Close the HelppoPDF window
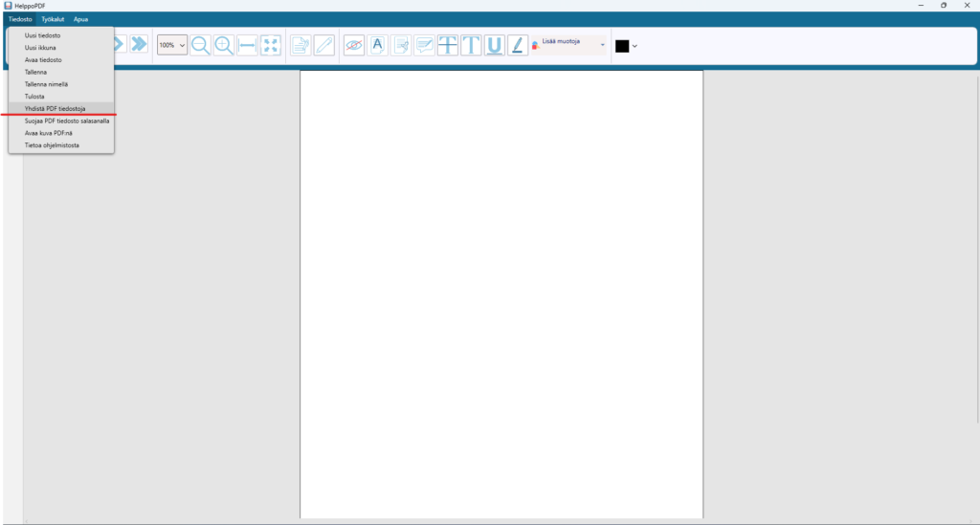Screen dimensions: 980x525 click(x=967, y=6)
